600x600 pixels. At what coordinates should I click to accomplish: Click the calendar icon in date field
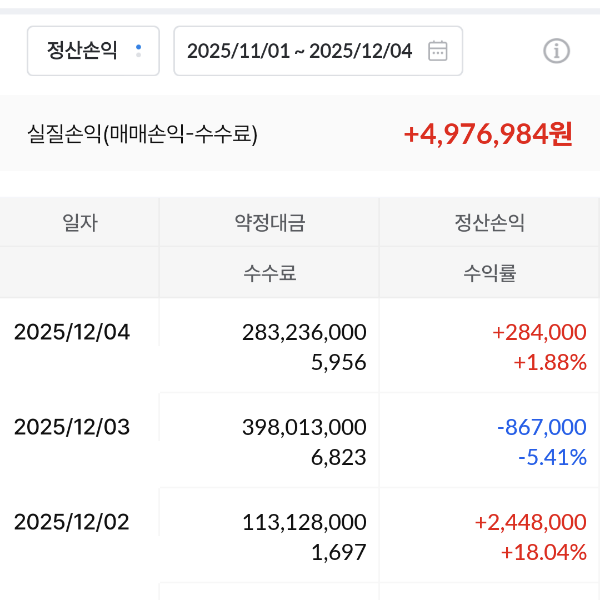pyautogui.click(x=437, y=51)
